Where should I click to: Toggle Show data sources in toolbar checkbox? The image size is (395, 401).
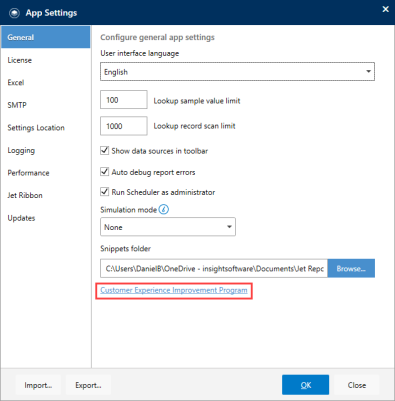point(105,151)
